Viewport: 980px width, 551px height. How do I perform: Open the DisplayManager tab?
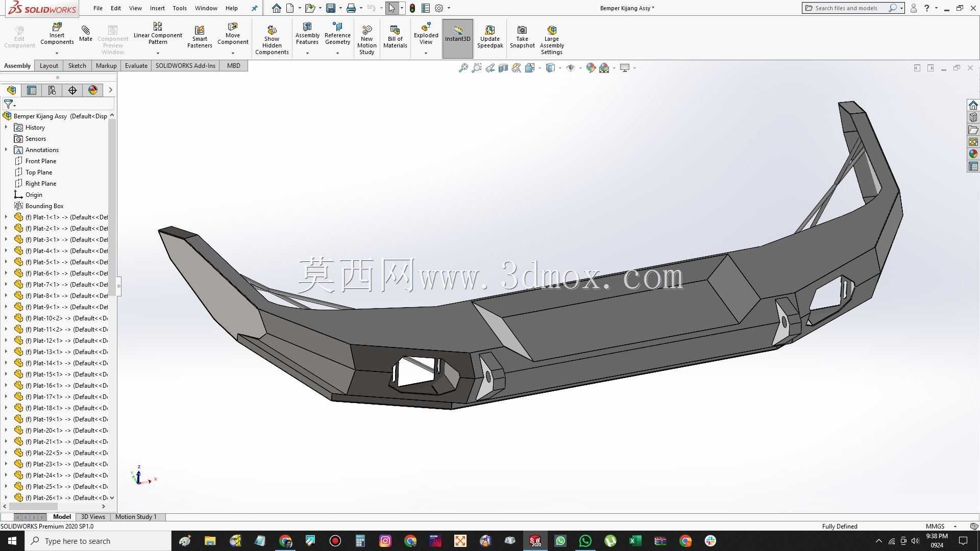coord(93,90)
